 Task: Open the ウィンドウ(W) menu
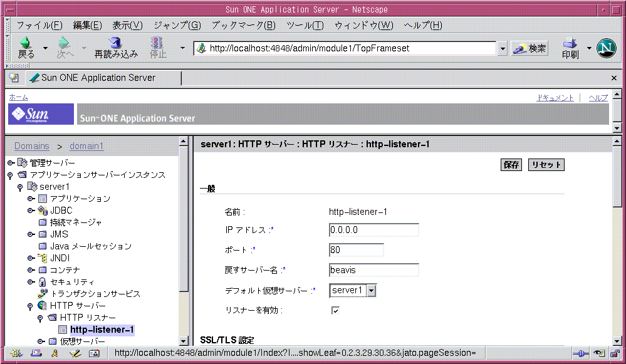363,26
